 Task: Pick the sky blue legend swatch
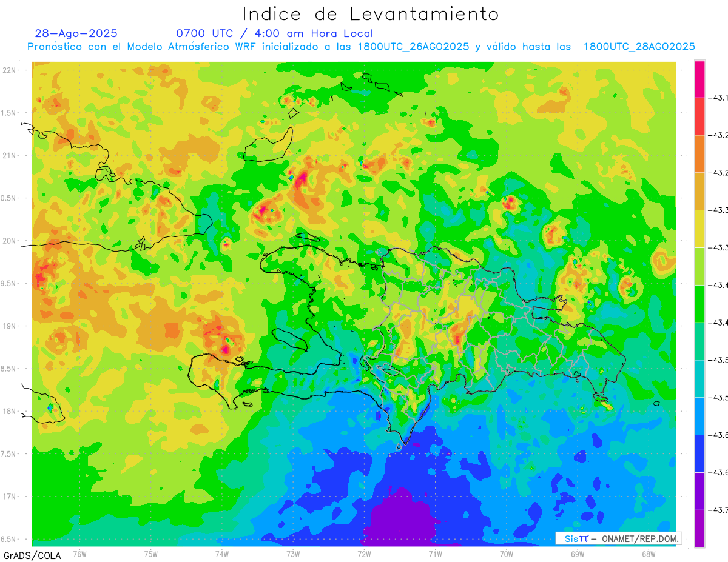coord(699,416)
